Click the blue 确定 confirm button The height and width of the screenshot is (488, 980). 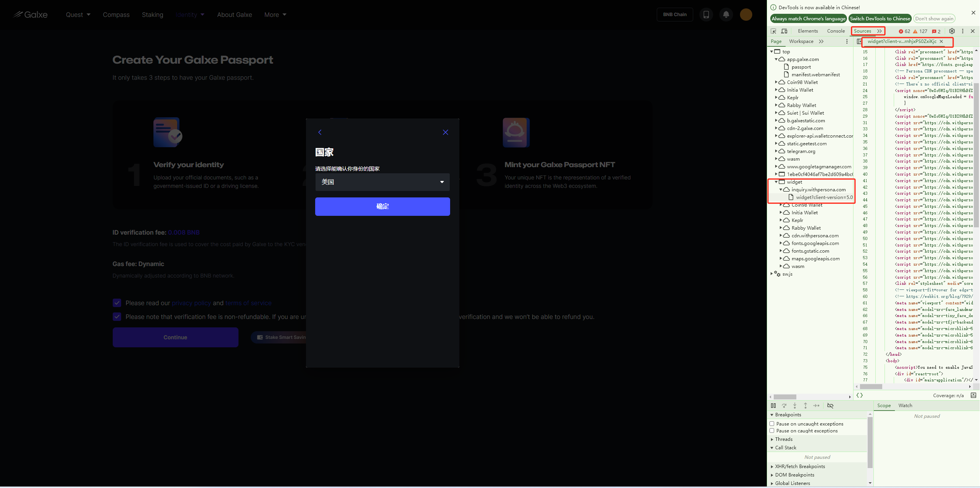point(382,206)
